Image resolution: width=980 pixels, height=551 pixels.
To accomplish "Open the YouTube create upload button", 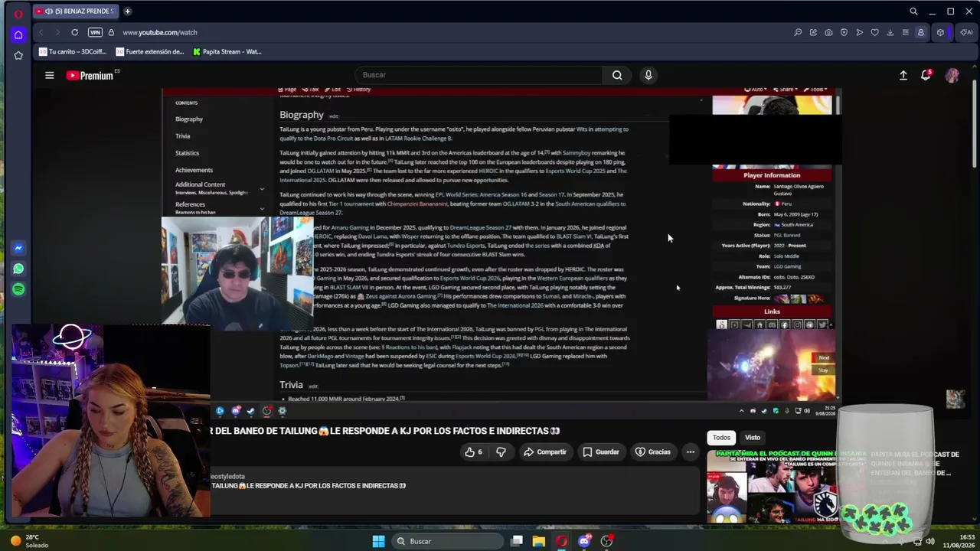I will (x=903, y=75).
